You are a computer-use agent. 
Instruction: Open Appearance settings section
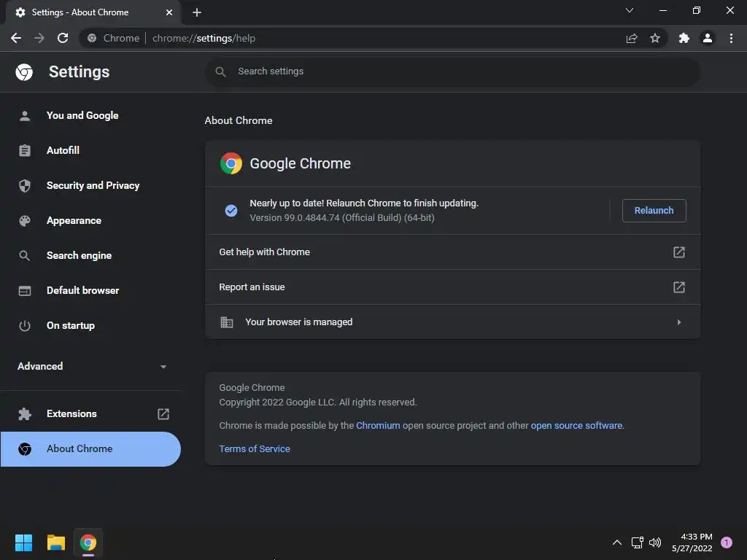coord(90,220)
